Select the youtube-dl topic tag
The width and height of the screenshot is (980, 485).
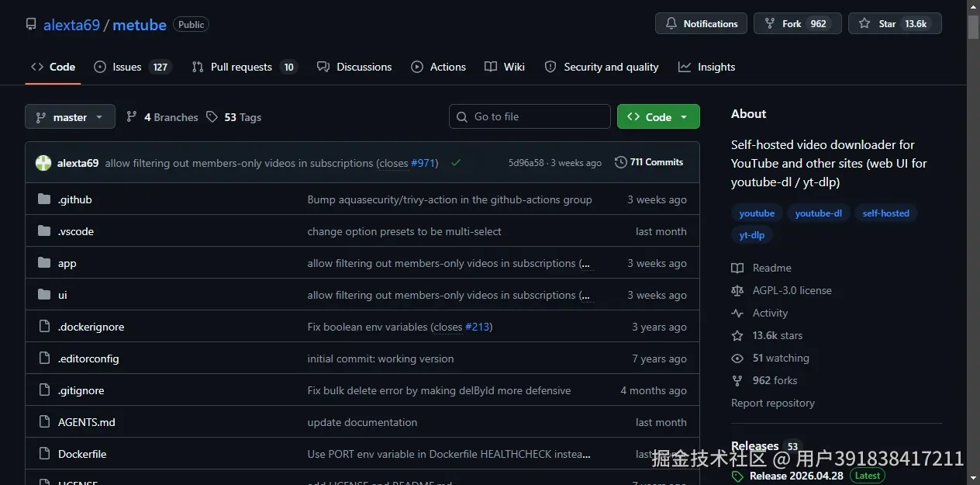click(x=818, y=213)
